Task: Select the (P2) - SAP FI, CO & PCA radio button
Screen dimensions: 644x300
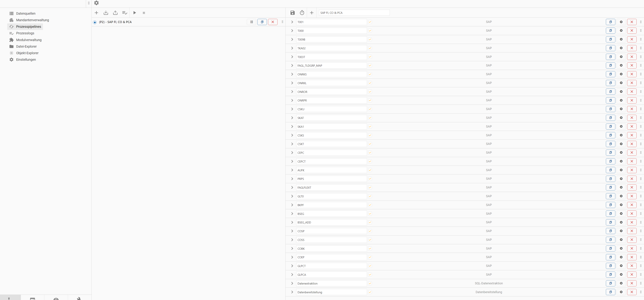Action: tap(95, 22)
